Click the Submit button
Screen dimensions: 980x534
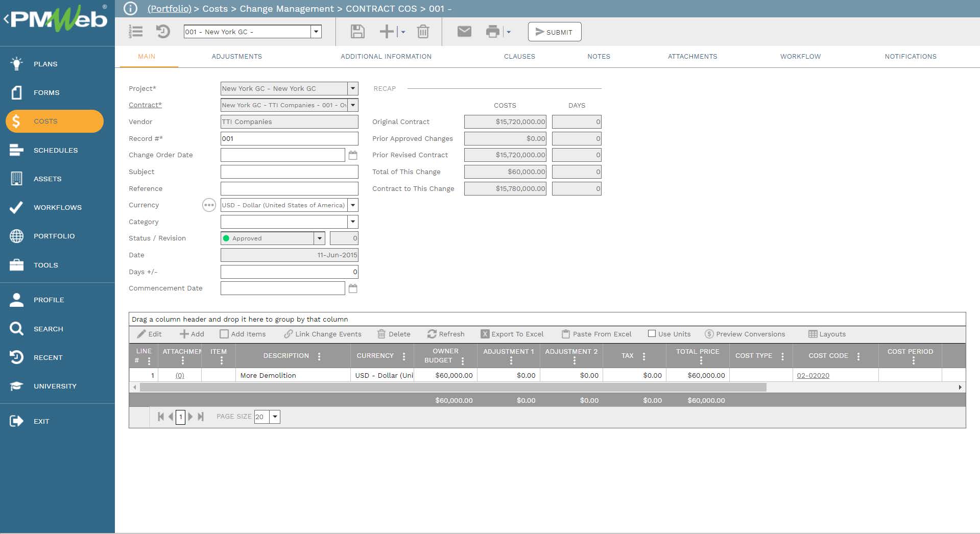pos(555,32)
